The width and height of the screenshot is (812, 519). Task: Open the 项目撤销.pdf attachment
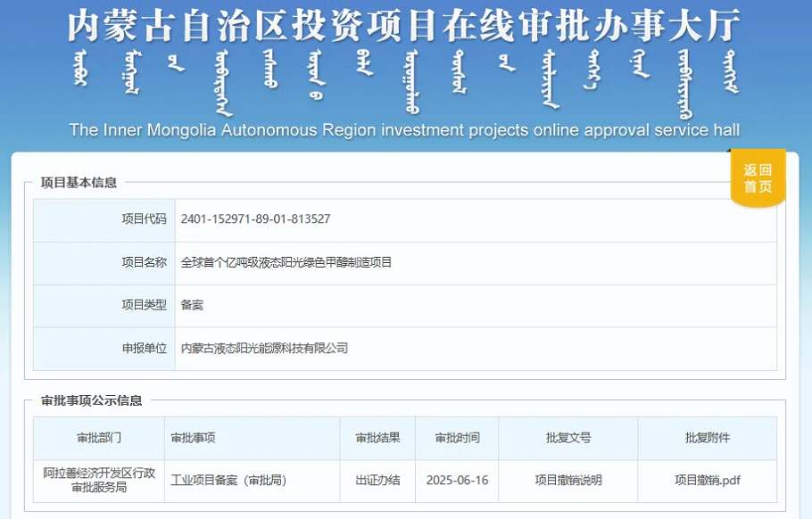708,480
